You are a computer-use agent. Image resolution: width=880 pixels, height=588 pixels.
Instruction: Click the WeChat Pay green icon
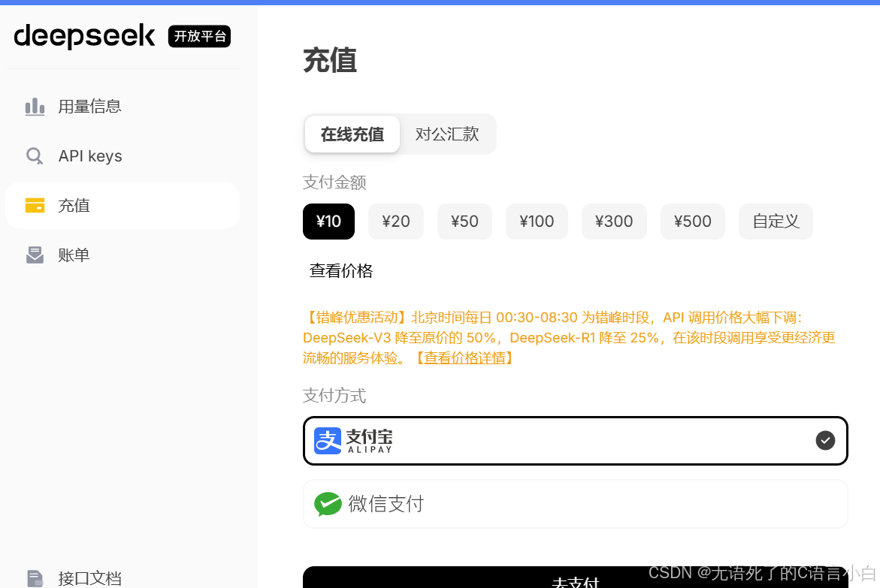click(328, 503)
